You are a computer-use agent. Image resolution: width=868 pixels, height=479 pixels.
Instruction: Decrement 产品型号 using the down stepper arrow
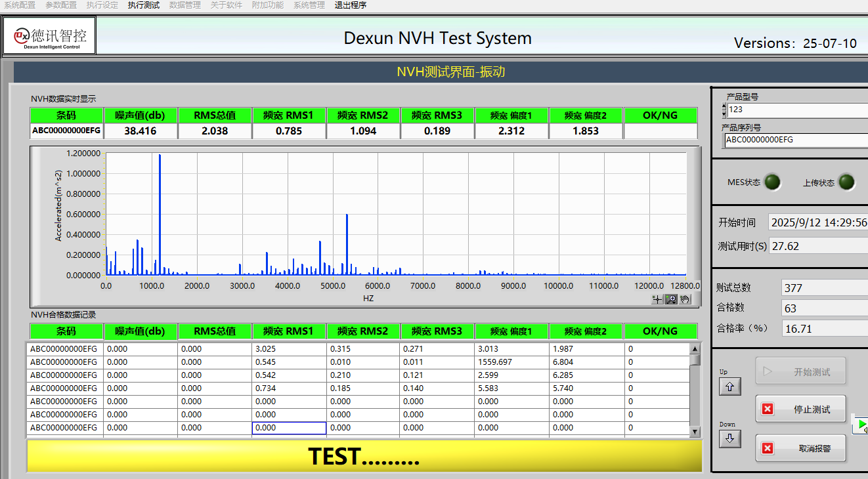click(x=724, y=113)
